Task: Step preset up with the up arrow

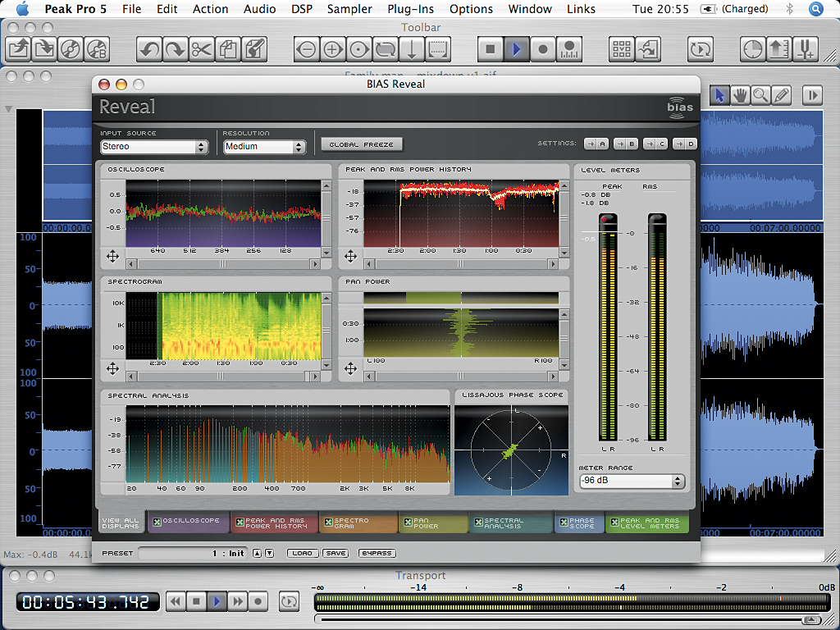Action: point(257,554)
